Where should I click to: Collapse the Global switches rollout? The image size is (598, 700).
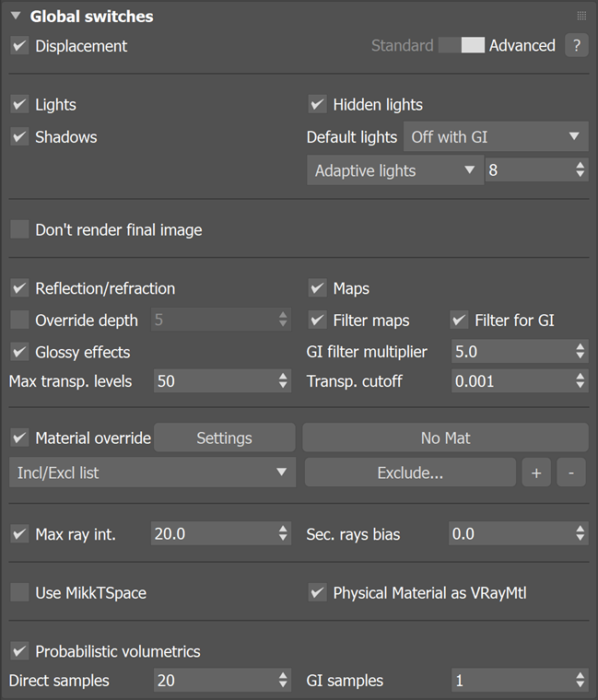click(17, 17)
